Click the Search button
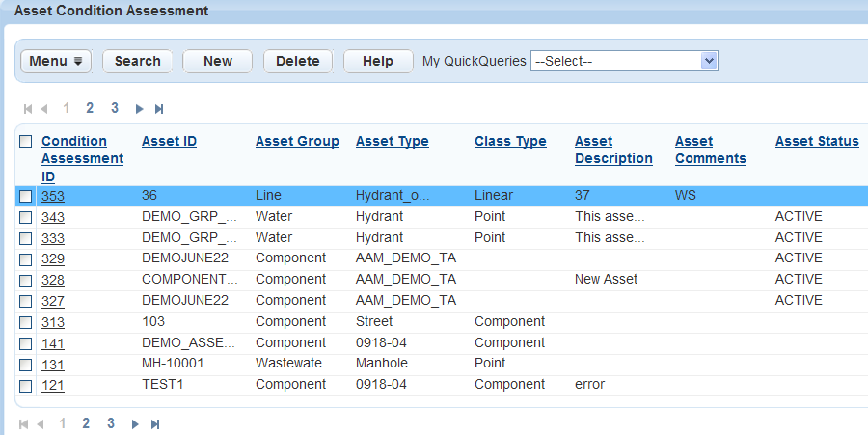 (137, 61)
